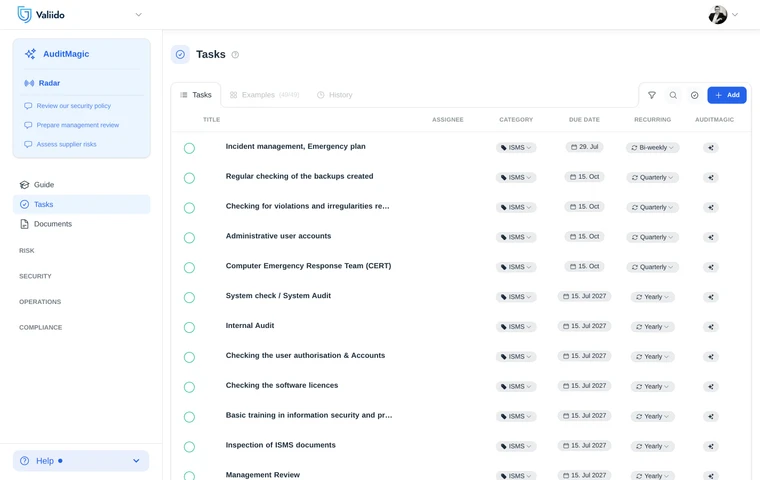Screen dimensions: 768x480
Task: Launch AuditMagic for Incident management row
Action: click(711, 147)
